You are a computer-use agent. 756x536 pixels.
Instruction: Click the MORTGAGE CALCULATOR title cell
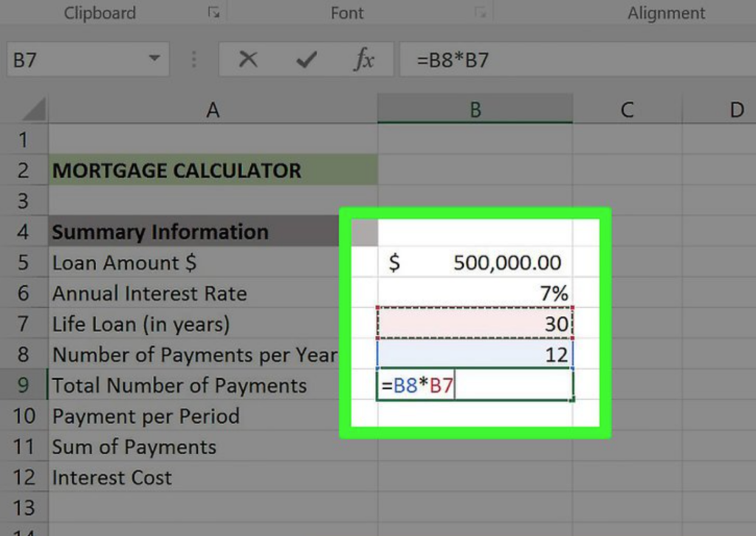(213, 171)
